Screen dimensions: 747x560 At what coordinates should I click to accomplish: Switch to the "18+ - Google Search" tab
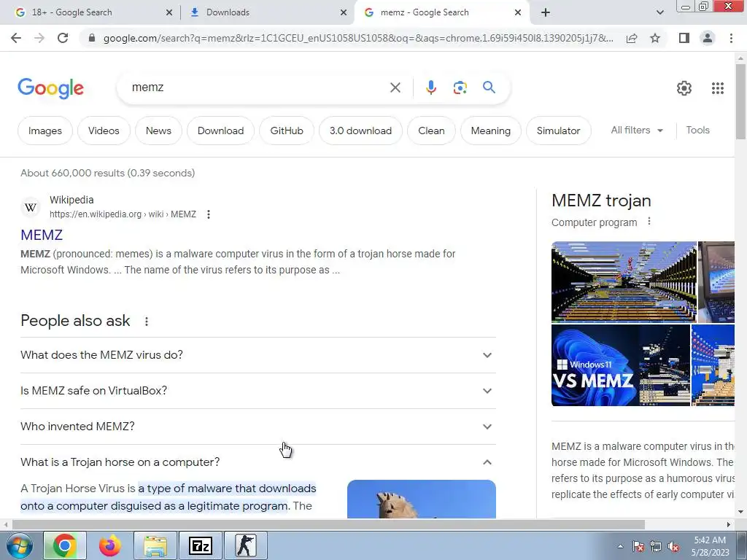tap(90, 12)
